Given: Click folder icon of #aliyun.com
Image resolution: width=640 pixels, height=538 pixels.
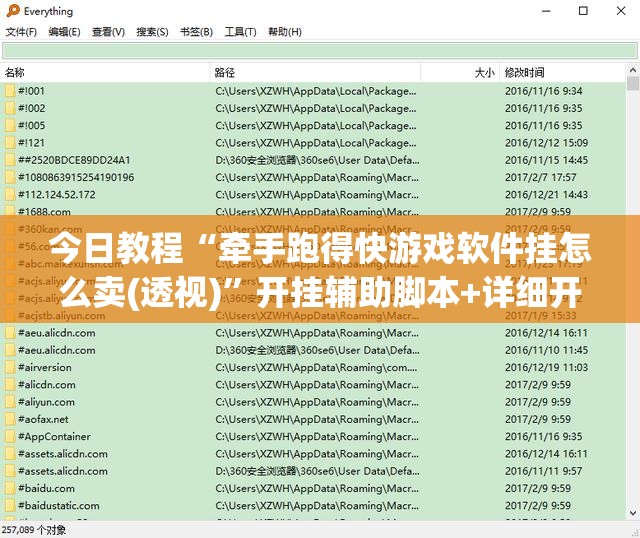Looking at the screenshot, I should point(10,402).
